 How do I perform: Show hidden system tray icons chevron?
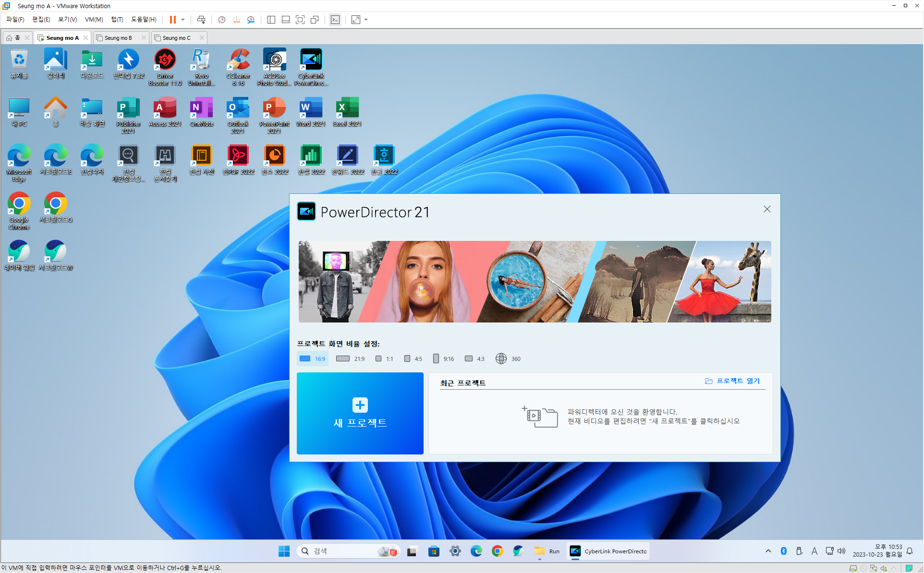[768, 551]
